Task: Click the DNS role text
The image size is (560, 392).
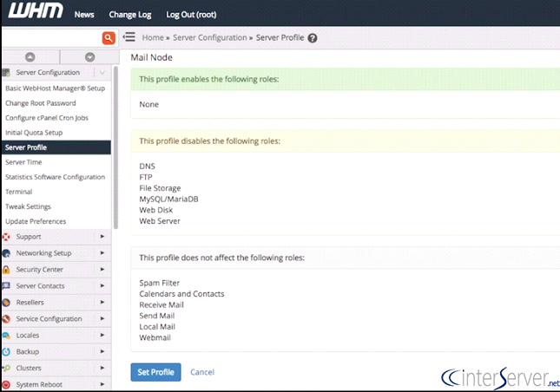Action: coord(147,167)
